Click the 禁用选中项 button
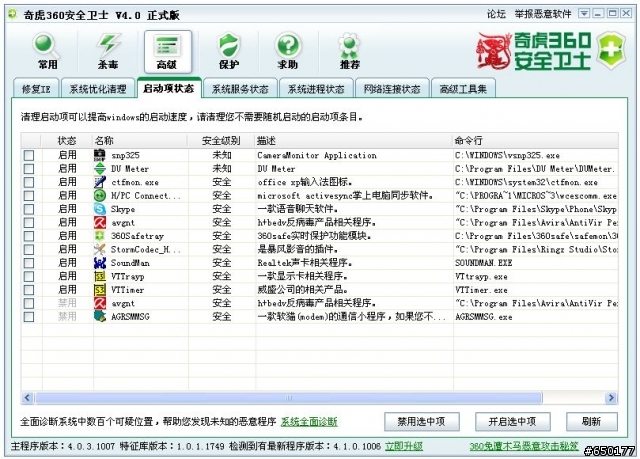The width and height of the screenshot is (640, 459). 422,421
